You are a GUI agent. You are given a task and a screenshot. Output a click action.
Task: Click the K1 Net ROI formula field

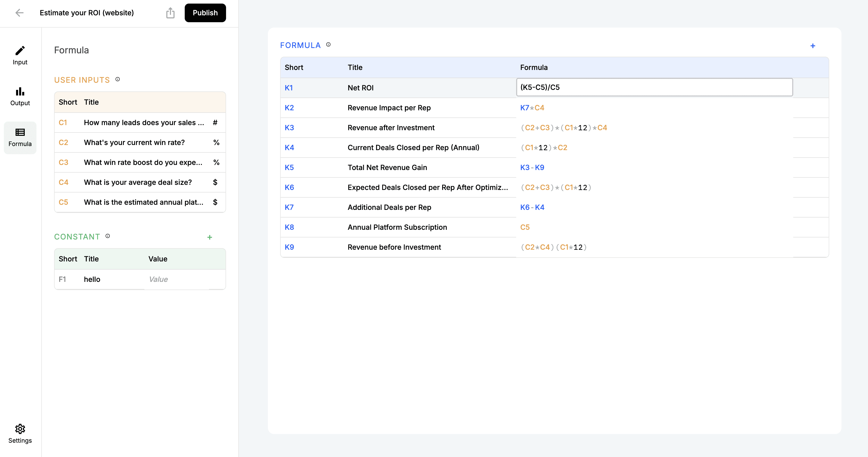click(x=654, y=87)
